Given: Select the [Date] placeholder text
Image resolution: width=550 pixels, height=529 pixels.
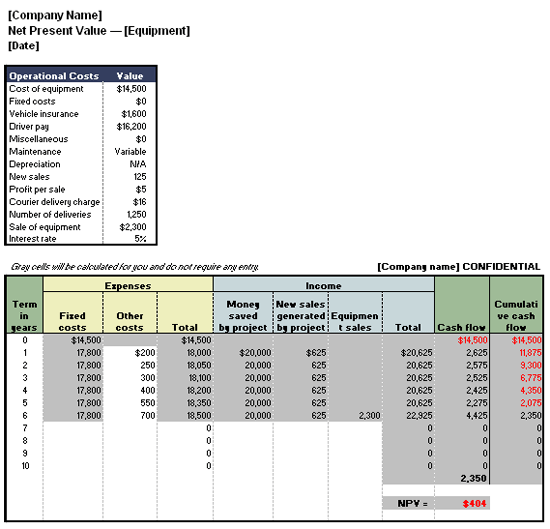Looking at the screenshot, I should tap(24, 46).
